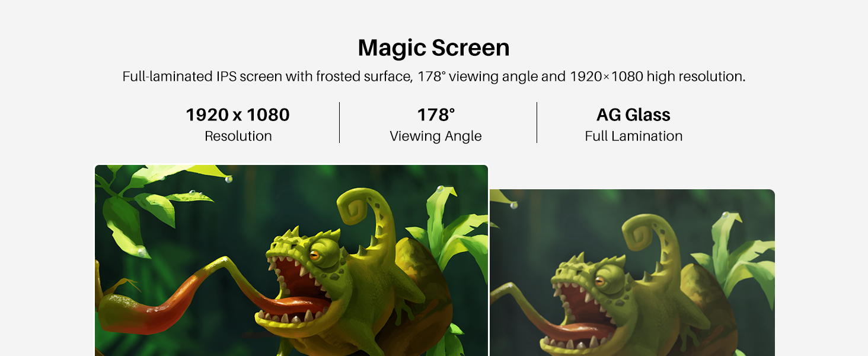Screen dimensions: 868x356
Task: Select the 178° spec value
Action: click(436, 115)
